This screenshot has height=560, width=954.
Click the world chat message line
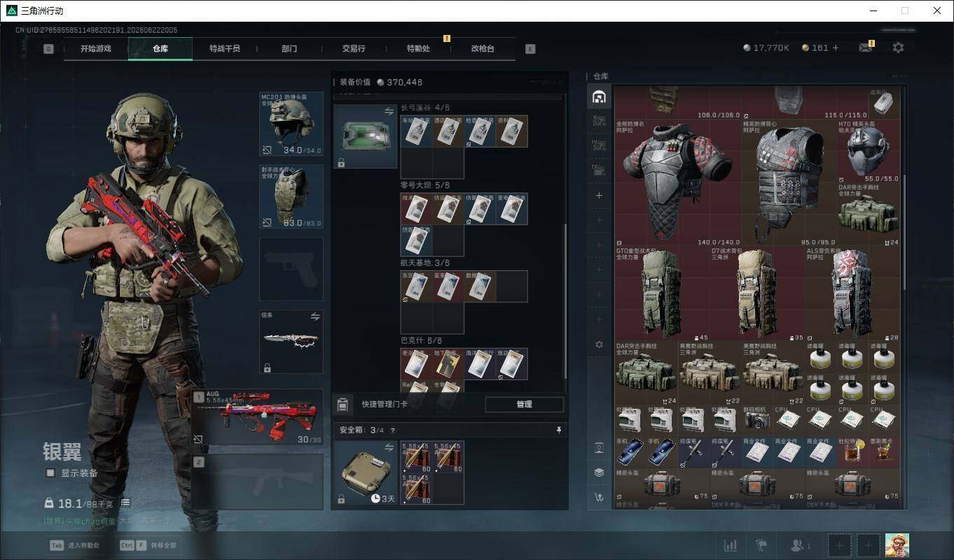click(x=108, y=521)
